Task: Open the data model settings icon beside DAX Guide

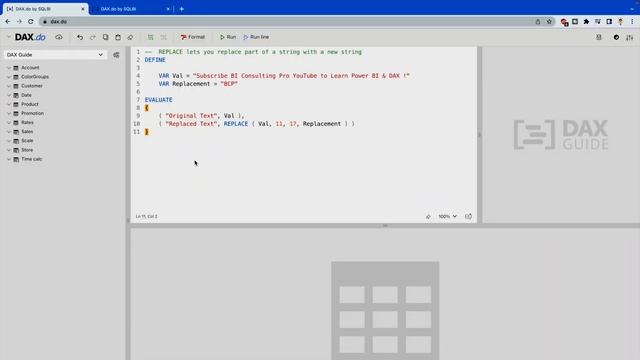Action: click(116, 55)
